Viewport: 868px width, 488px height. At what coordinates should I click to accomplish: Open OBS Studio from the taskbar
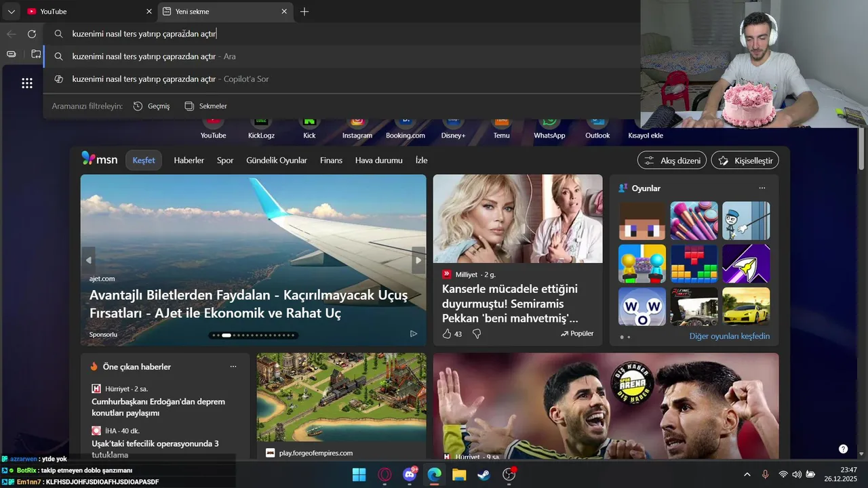(509, 474)
